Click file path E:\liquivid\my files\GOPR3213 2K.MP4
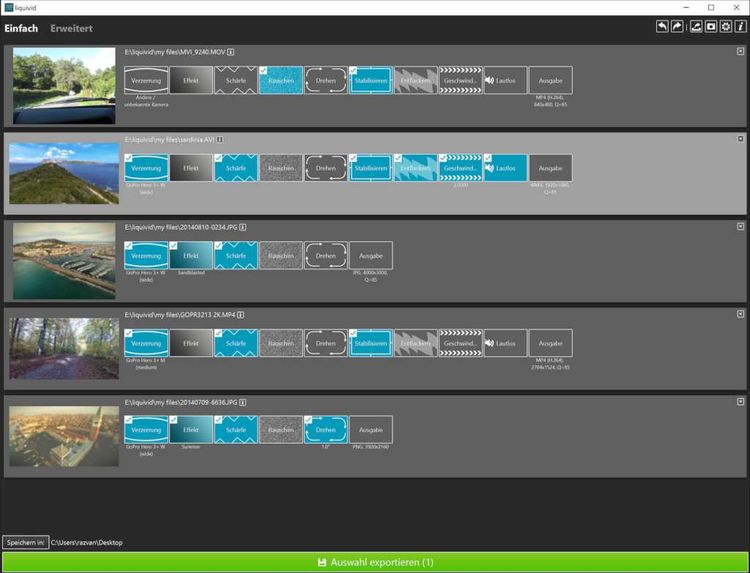 coord(180,315)
